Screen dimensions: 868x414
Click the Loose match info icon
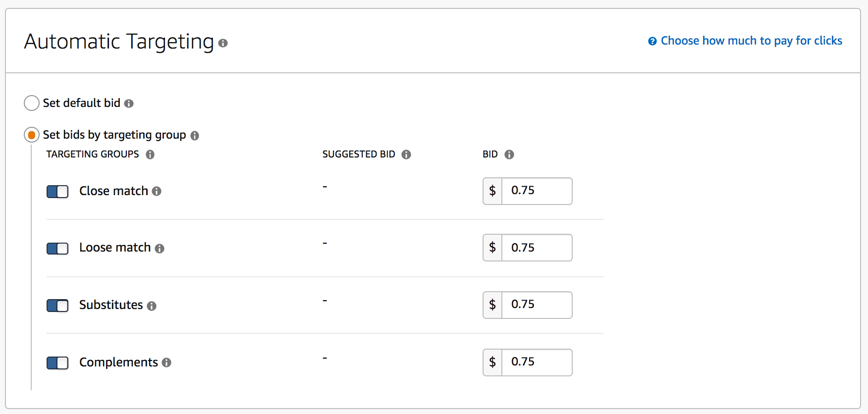[x=159, y=248]
